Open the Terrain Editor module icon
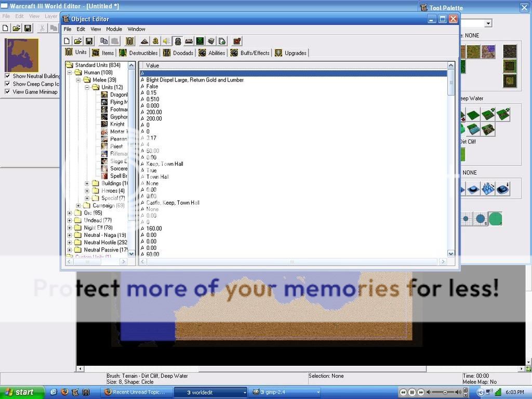Screen dimensions: 532x399 (x=144, y=42)
